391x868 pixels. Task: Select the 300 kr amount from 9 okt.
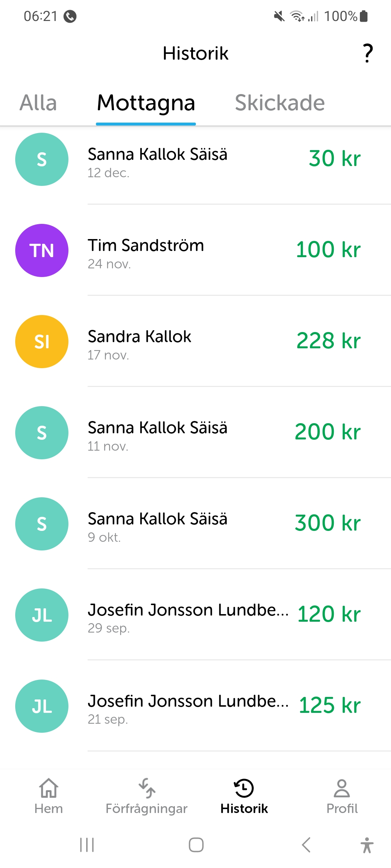[328, 523]
